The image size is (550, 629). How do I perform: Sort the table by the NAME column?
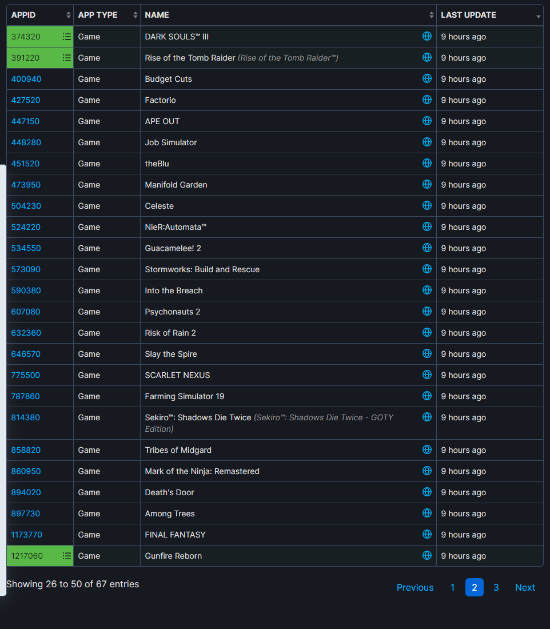pyautogui.click(x=288, y=15)
